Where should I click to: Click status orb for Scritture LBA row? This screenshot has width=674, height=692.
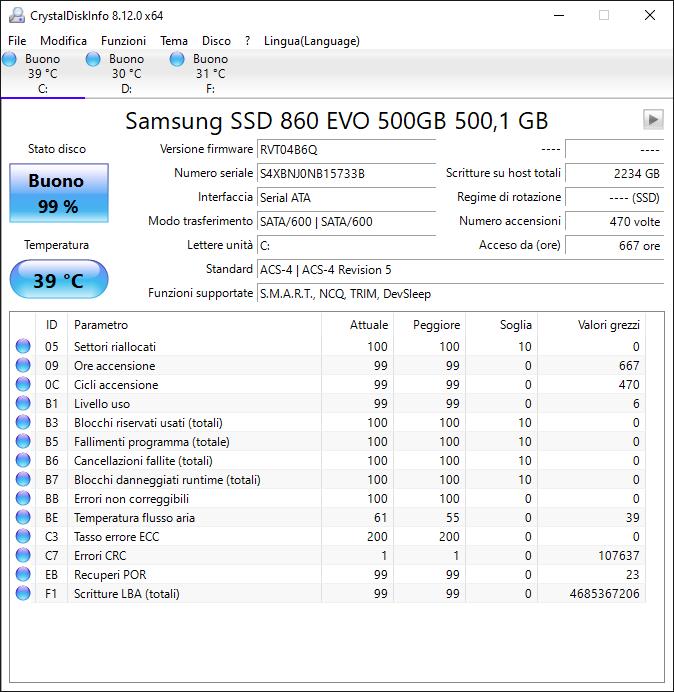[x=23, y=593]
